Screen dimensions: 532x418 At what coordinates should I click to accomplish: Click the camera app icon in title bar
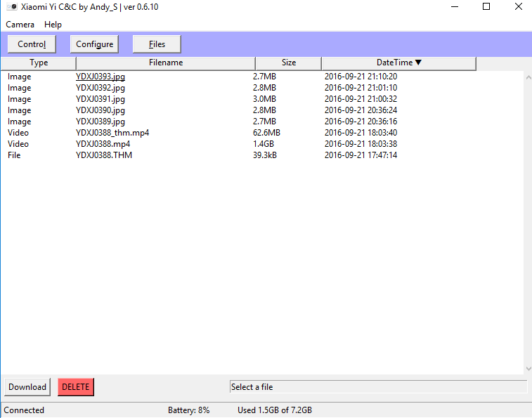click(12, 7)
